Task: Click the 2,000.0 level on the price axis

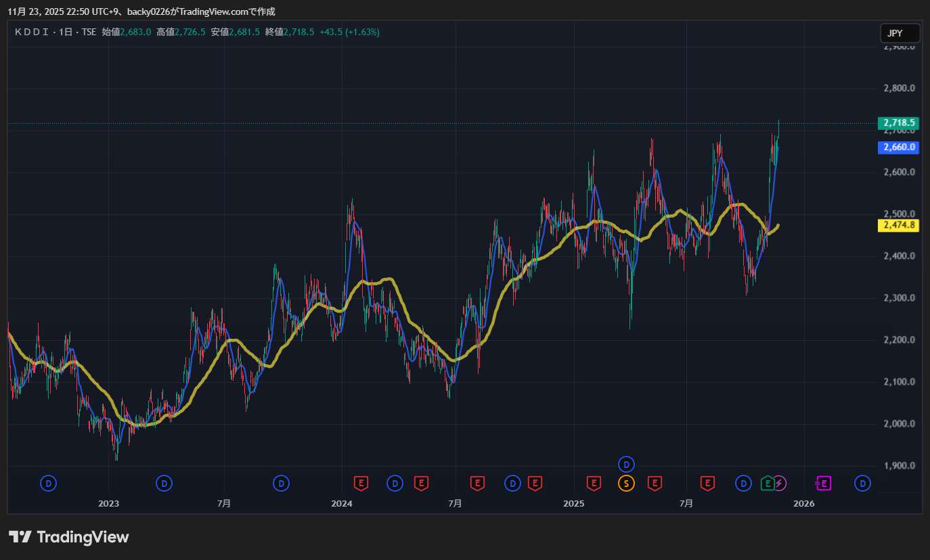Action: tap(900, 424)
